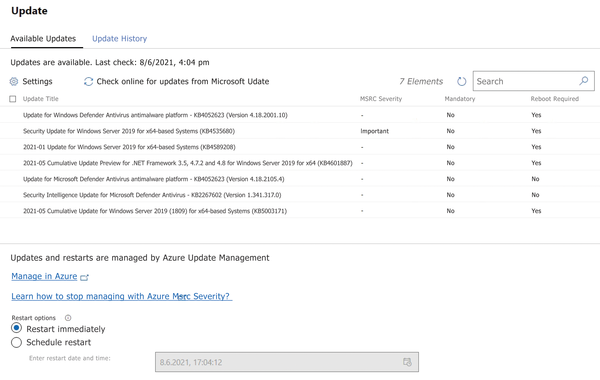This screenshot has width=600, height=380.
Task: Click Mandatory 'No' for KB4535680
Action: click(450, 131)
